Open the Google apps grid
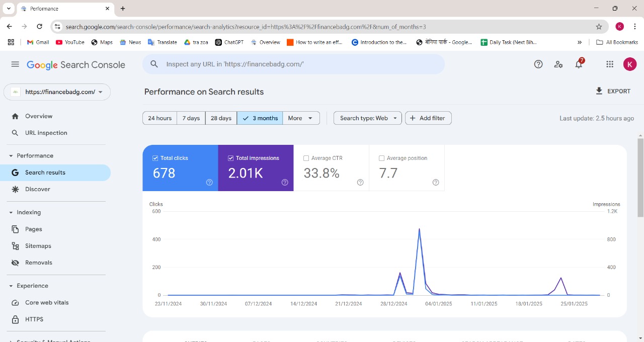This screenshot has height=342, width=644. 610,64
